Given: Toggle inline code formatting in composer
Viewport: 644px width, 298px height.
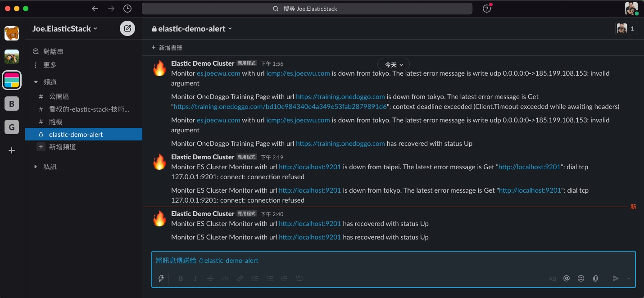Looking at the screenshot, I should pos(225,278).
